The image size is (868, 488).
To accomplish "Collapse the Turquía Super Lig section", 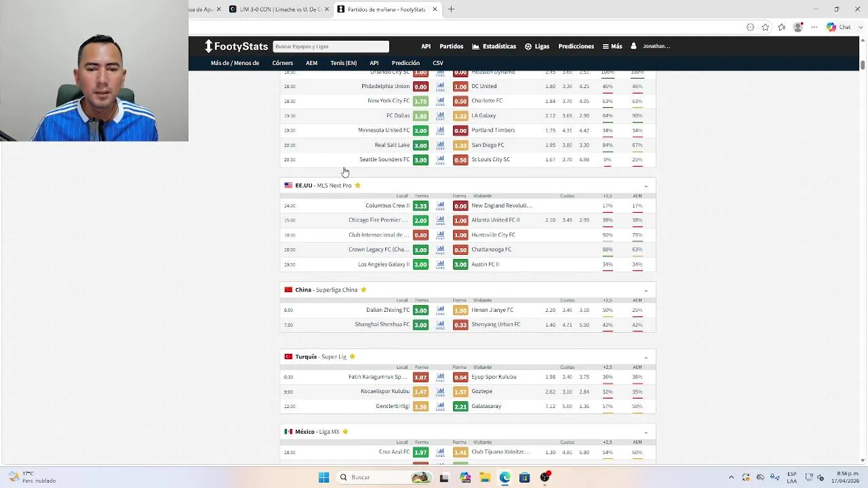I will (646, 357).
